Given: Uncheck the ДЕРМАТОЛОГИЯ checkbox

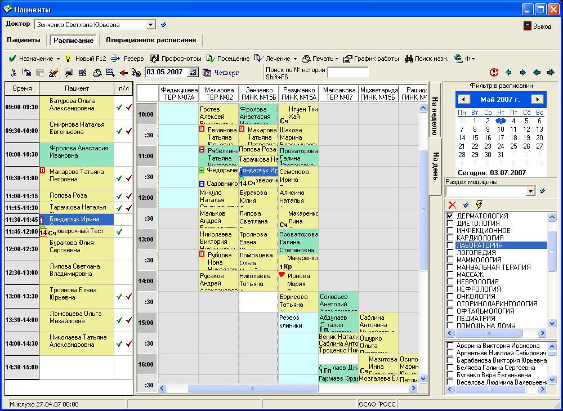Looking at the screenshot, I should 450,216.
